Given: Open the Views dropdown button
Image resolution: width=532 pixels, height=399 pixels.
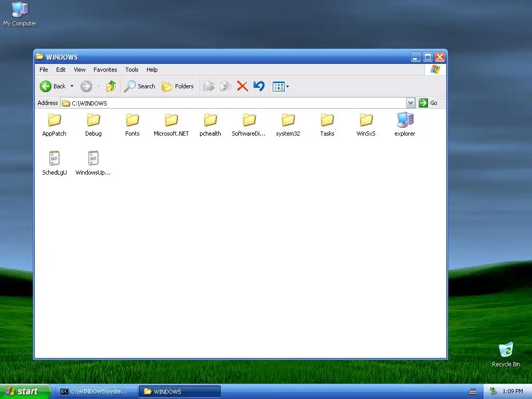Looking at the screenshot, I should click(281, 87).
